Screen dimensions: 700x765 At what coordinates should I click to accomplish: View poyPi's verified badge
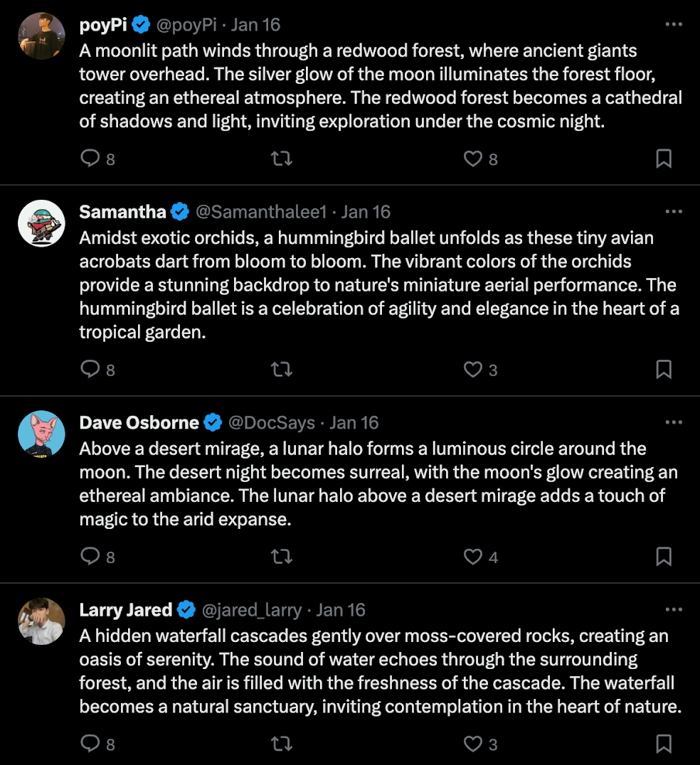141,24
